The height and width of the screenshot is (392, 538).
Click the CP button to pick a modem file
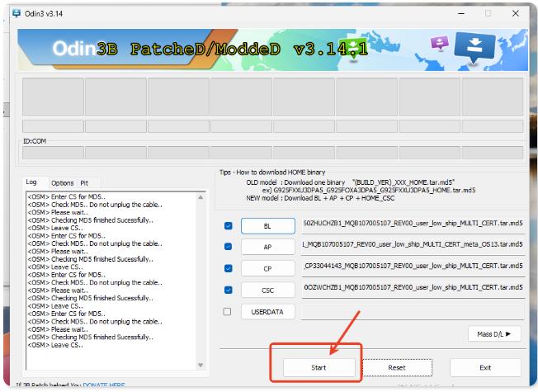[x=268, y=268]
